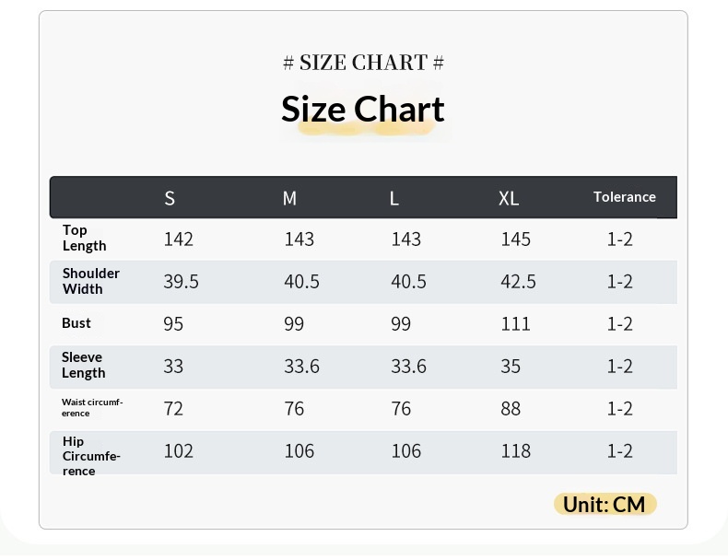The image size is (728, 560).
Task: Select the S column header
Action: coord(170,198)
